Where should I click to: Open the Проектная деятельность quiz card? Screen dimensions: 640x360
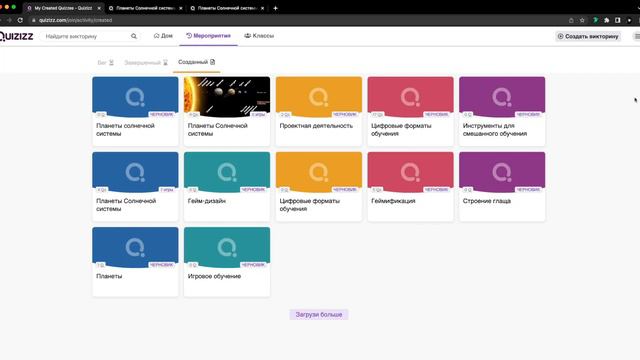[x=319, y=111]
